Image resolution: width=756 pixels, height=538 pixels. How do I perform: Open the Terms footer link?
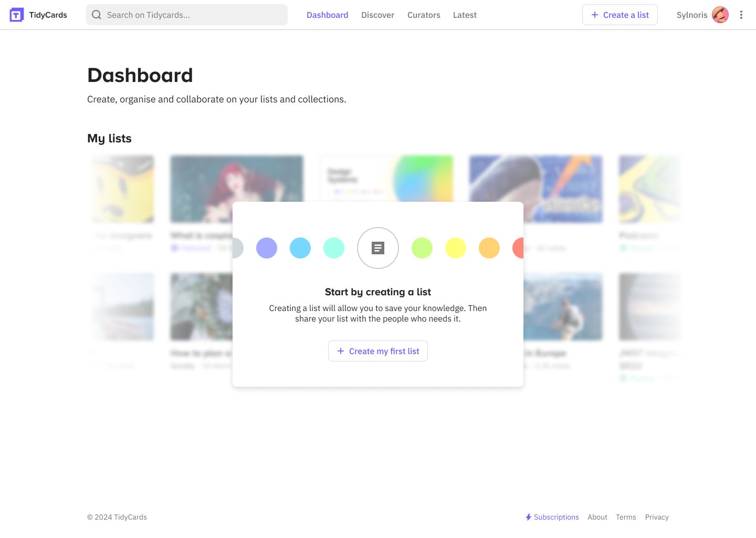click(x=626, y=517)
